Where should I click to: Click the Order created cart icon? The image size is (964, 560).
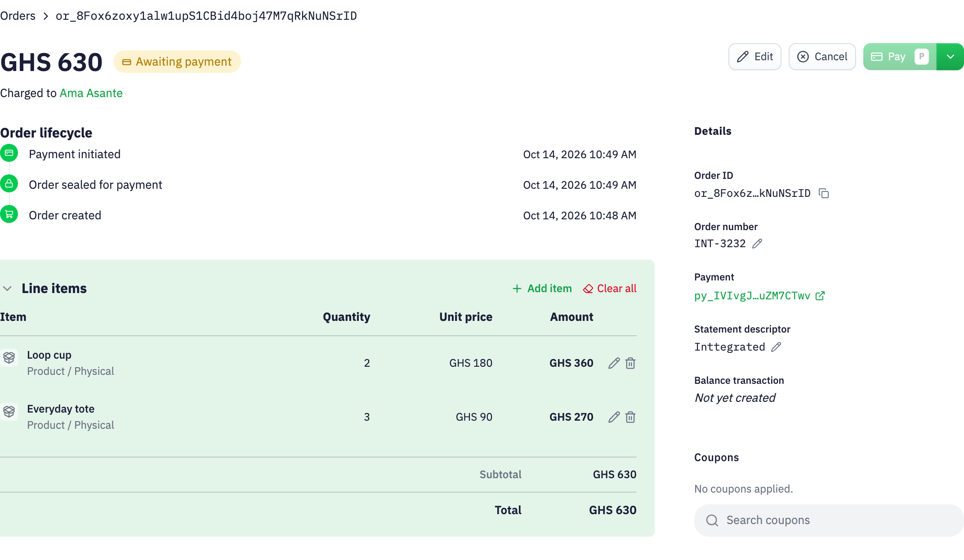(9, 214)
